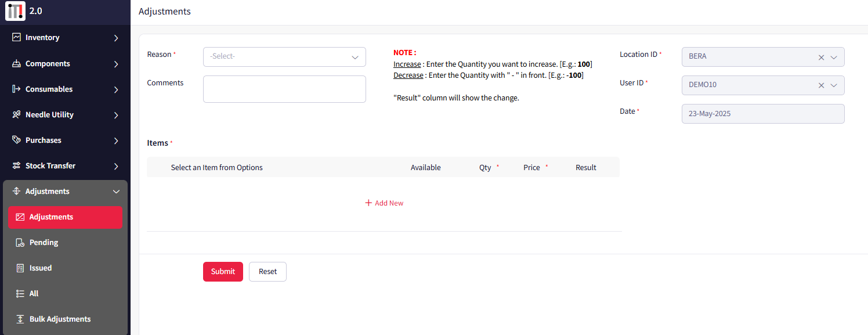Viewport: 868px width, 335px height.
Task: Expand the User ID dropdown arrow
Action: 834,85
